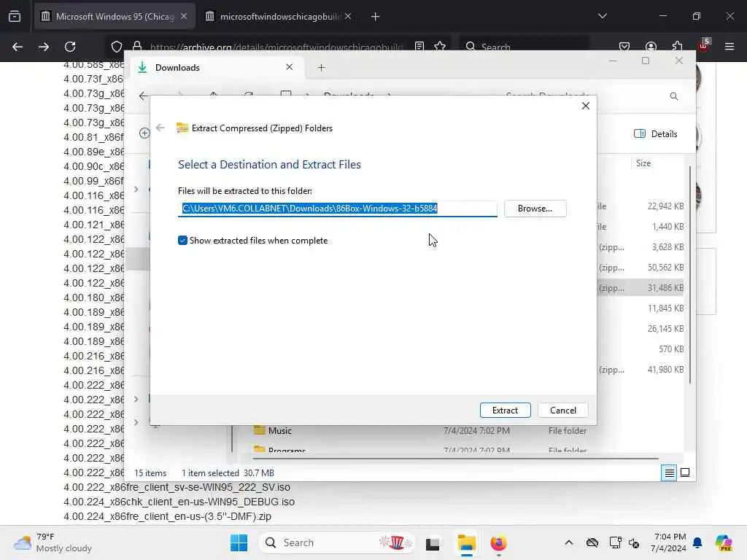Click 4.00.224_x86fre_client_en-us-(3.5"-DMF).zip link
The height and width of the screenshot is (560, 747).
(x=168, y=516)
